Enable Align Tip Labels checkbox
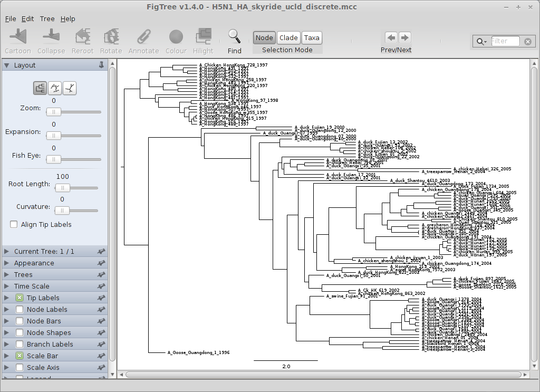Viewport: 540px width, 392px height. (x=14, y=224)
